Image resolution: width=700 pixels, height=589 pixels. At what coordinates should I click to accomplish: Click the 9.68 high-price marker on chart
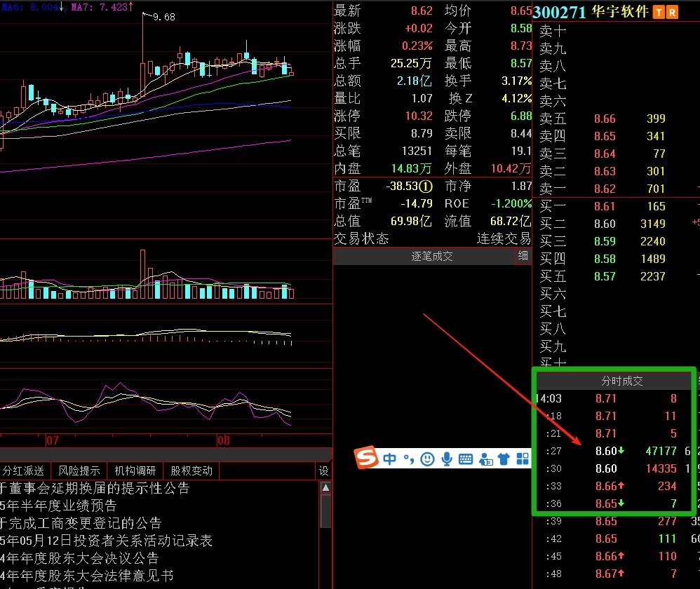[164, 17]
